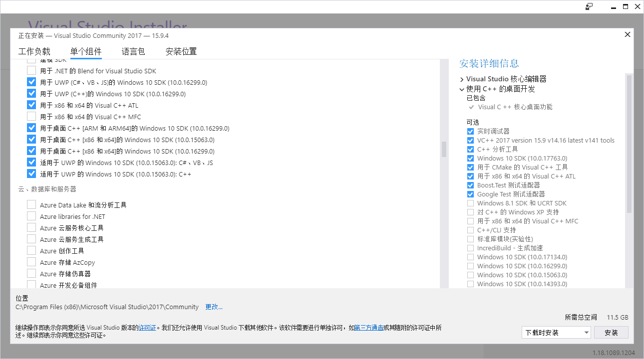Check Windows 10 SDK (10.0.16299.0) in details
This screenshot has width=644, height=359.
470,266
